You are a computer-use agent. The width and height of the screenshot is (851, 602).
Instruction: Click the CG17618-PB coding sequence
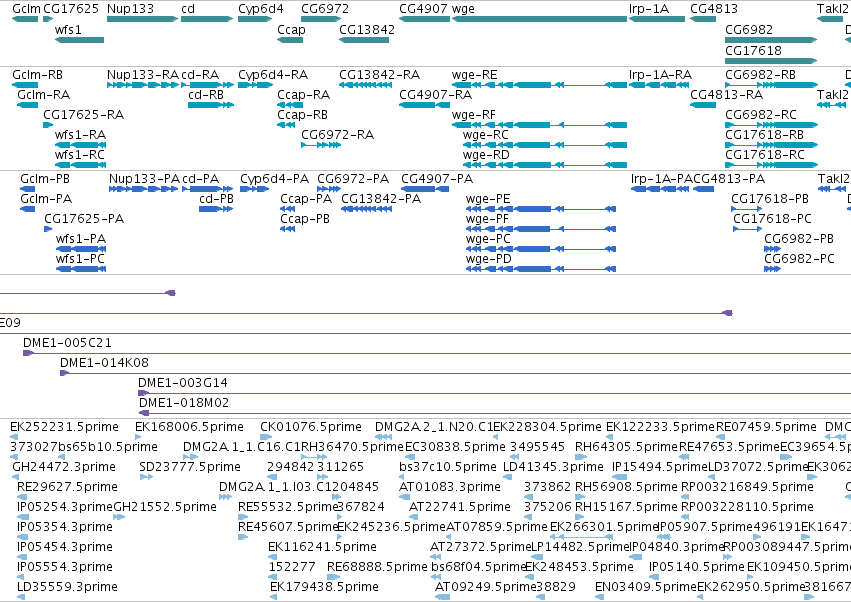coord(747,209)
